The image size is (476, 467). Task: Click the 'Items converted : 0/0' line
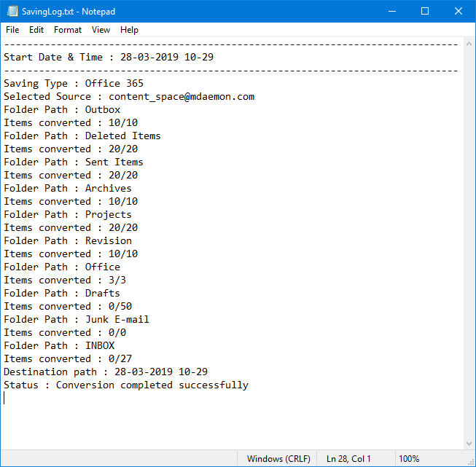[x=65, y=332]
